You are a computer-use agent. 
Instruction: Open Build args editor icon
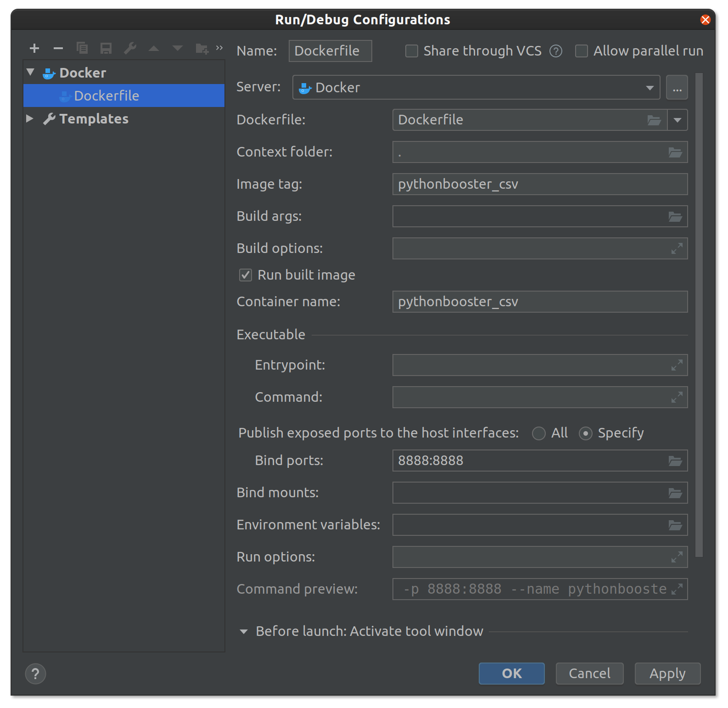coord(675,217)
